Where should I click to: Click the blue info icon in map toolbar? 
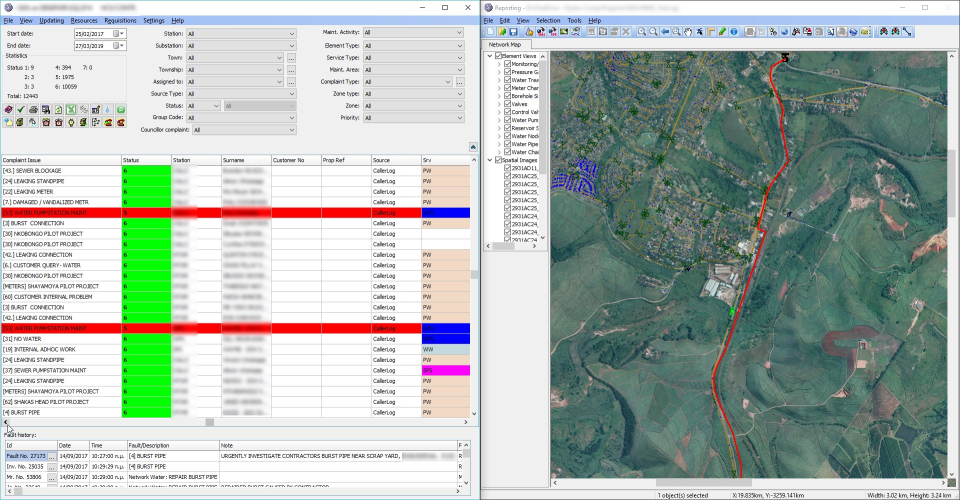[734, 32]
